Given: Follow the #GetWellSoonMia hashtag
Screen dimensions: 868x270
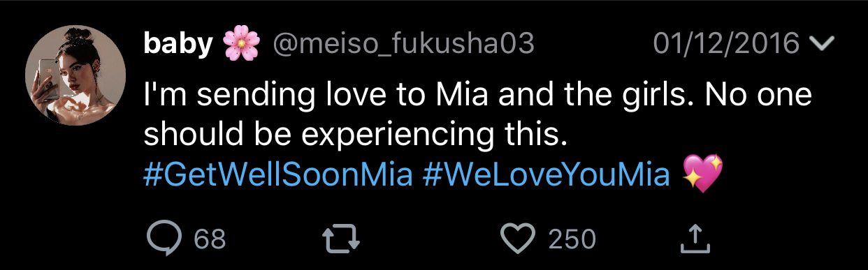Looking at the screenshot, I should pos(277,174).
